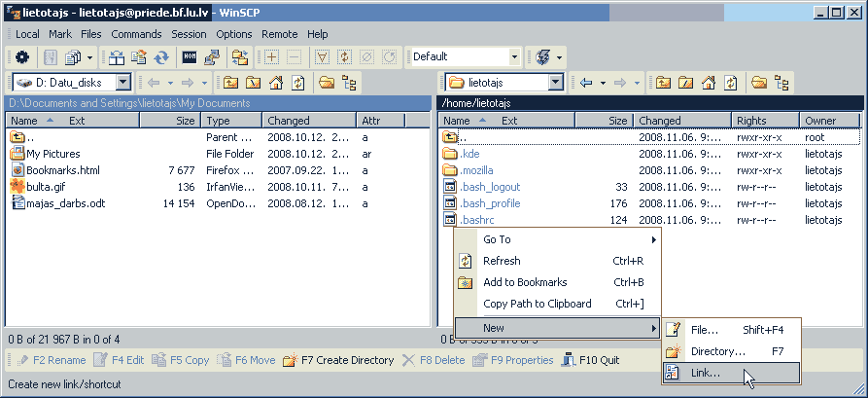Go to remote parent directory icon
Viewport: 868px width, 398px height.
(x=664, y=83)
